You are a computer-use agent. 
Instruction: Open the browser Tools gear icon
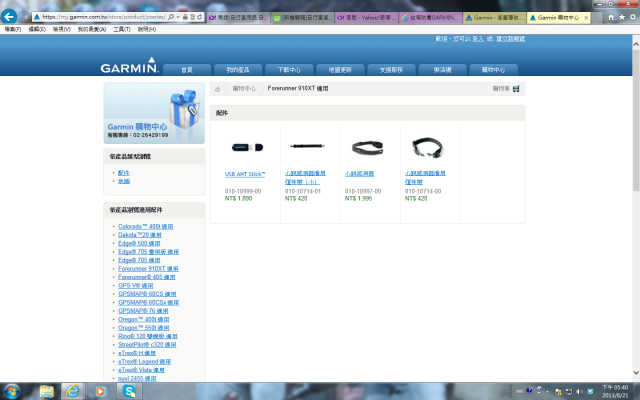(x=633, y=17)
